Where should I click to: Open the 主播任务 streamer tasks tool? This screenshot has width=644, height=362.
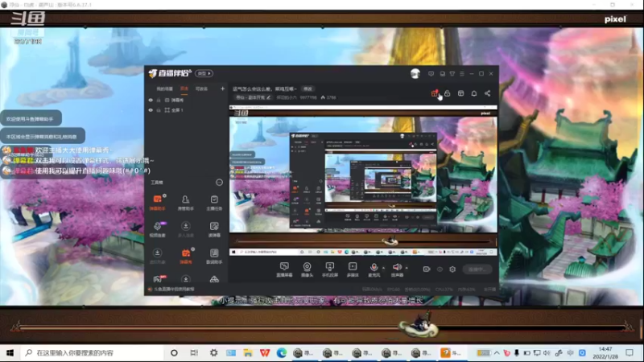[x=214, y=203]
